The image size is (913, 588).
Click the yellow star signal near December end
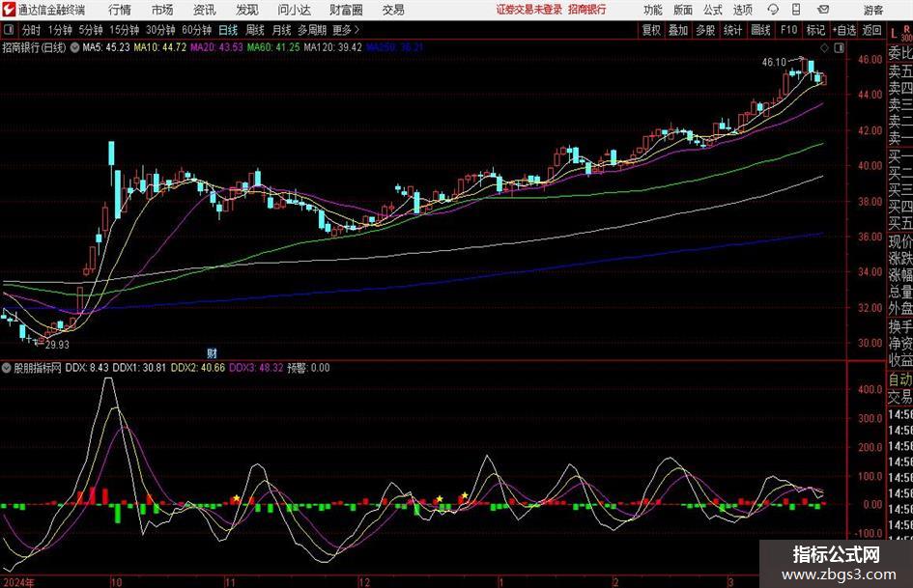coord(464,496)
